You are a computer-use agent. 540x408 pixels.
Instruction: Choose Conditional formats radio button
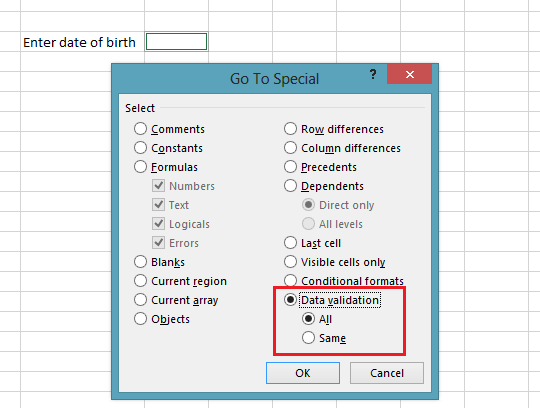coord(290,281)
